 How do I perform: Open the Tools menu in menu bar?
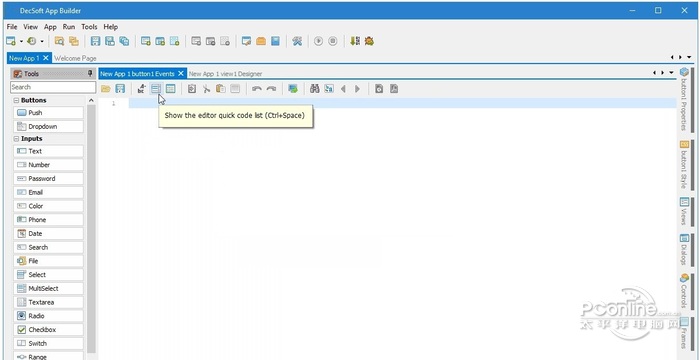89,27
